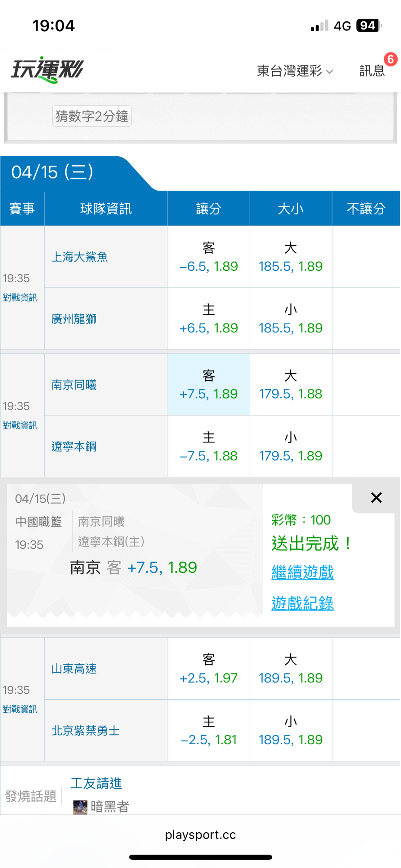Image resolution: width=401 pixels, height=868 pixels.
Task: Pick 客 -6.5 spread for 上海大鯊魚
Action: [209, 257]
